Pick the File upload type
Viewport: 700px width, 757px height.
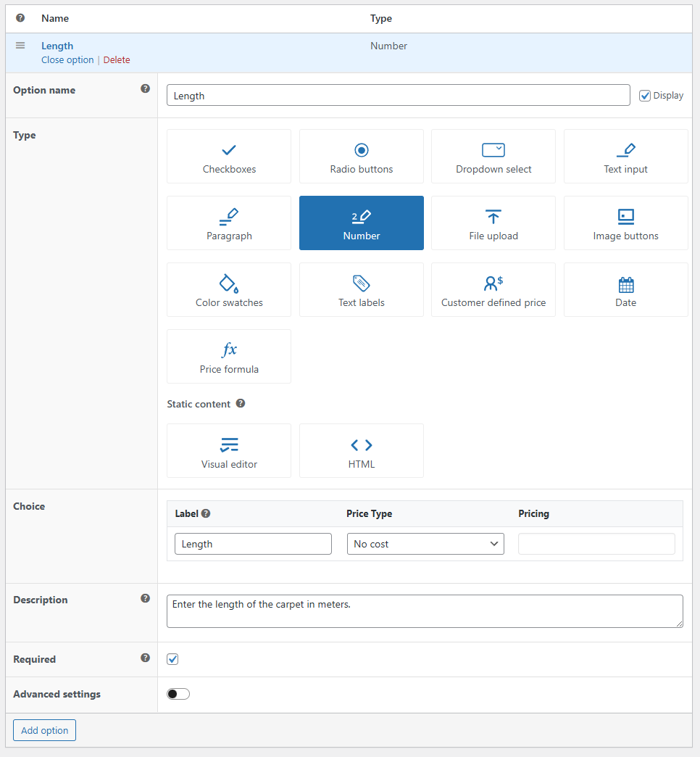pos(493,223)
